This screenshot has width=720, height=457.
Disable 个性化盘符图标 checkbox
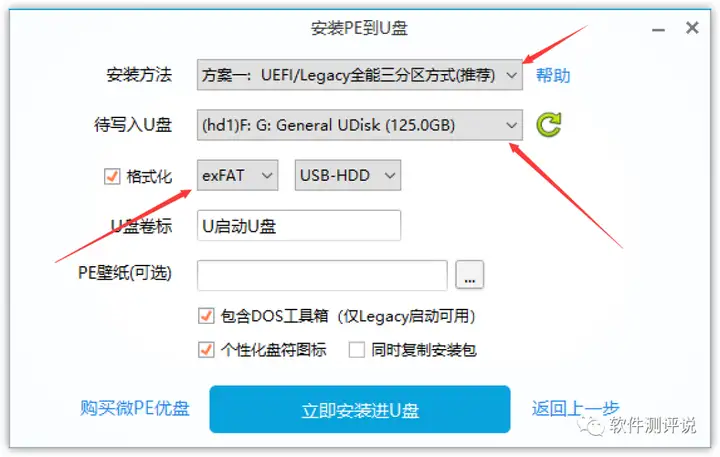click(206, 350)
